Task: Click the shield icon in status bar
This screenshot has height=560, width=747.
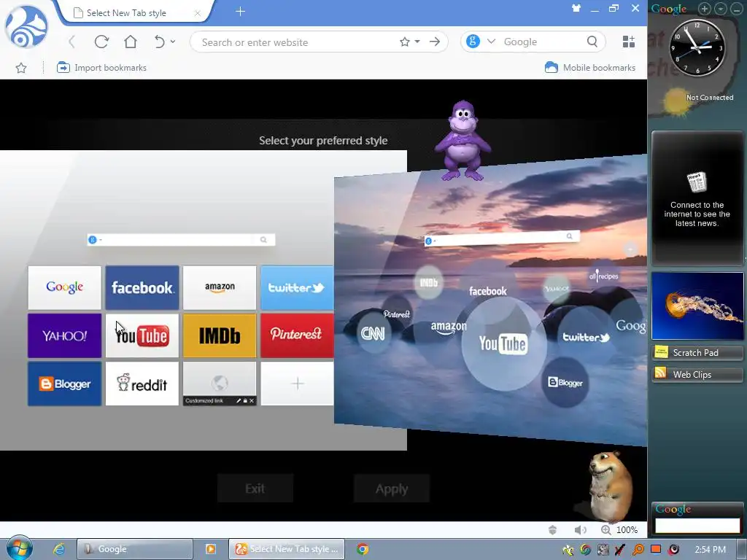Action: (553, 529)
